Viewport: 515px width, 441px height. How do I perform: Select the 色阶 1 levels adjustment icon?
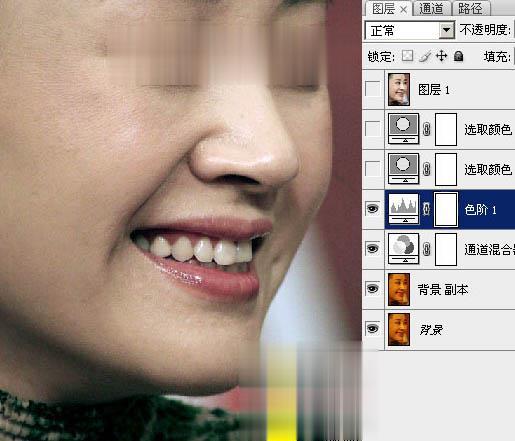tap(404, 209)
